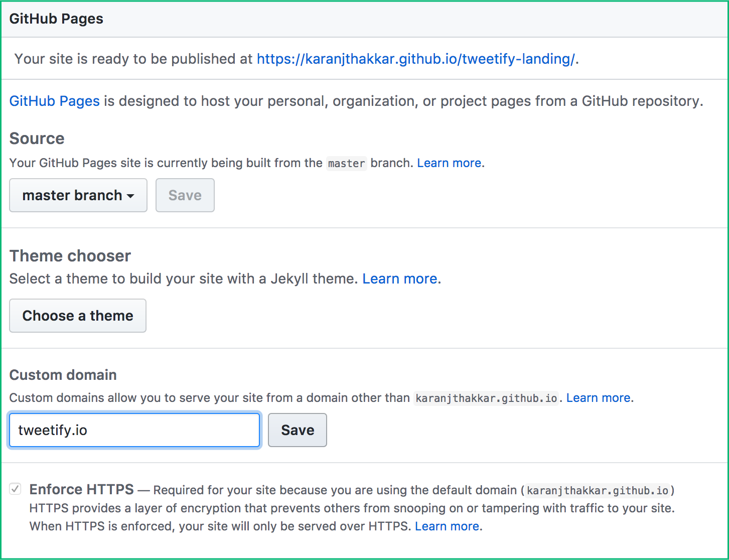The width and height of the screenshot is (729, 560).
Task: Click the master code label in Source description
Action: pos(347,164)
